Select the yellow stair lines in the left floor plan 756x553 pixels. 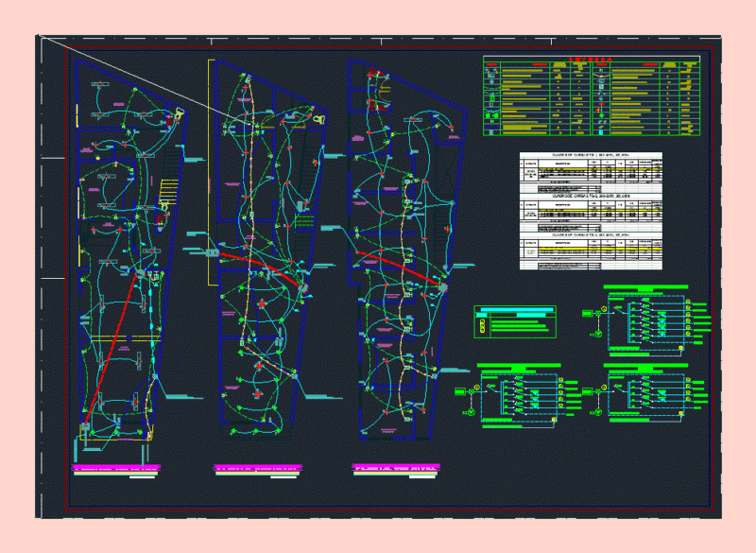[x=168, y=191]
